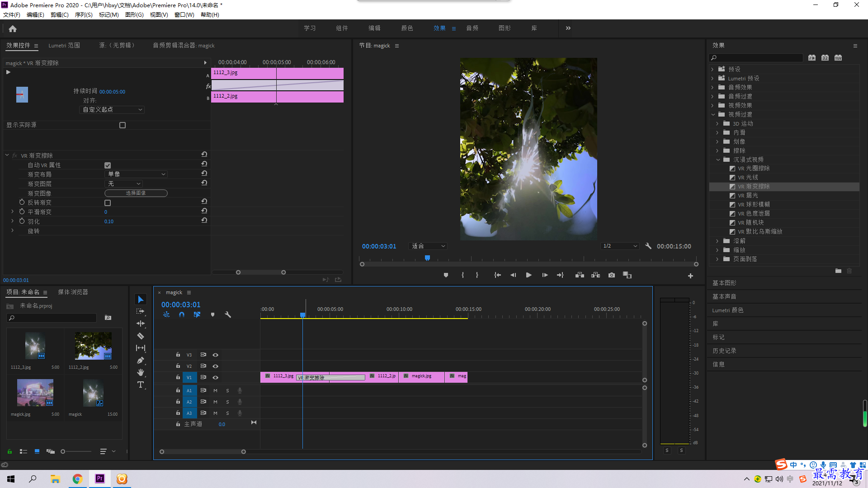Select the Slip tool
868x488 pixels.
point(141,348)
